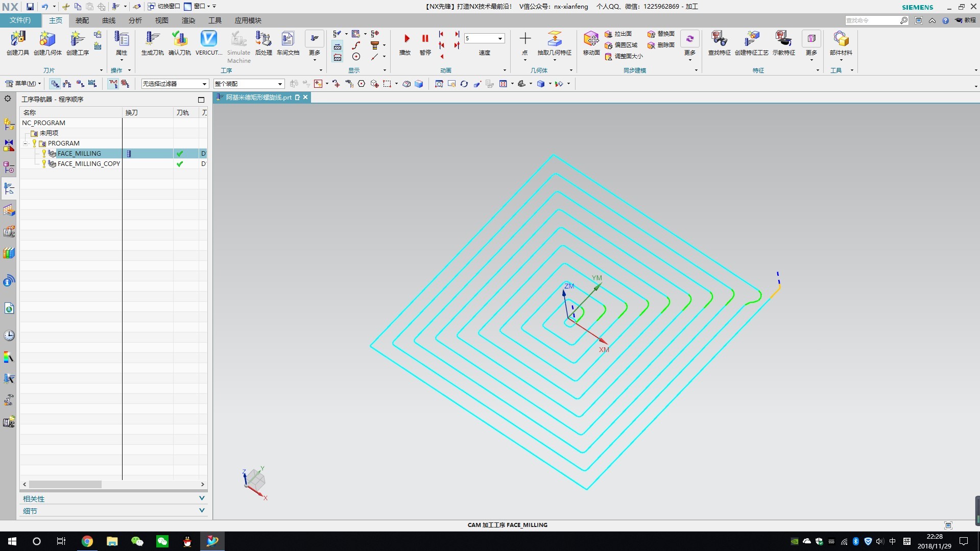Viewport: 980px width, 551px height.
Task: Switch to the Assembly (装配) tab
Action: tap(82, 20)
